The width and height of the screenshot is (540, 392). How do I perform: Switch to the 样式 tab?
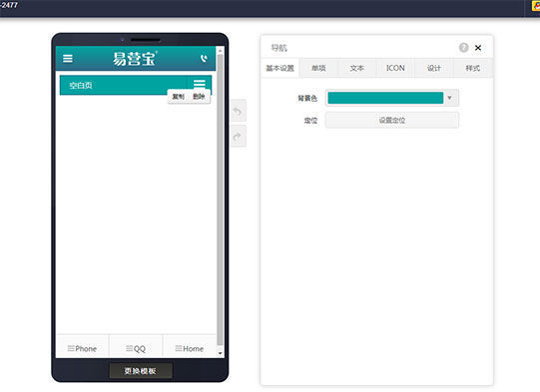(472, 68)
